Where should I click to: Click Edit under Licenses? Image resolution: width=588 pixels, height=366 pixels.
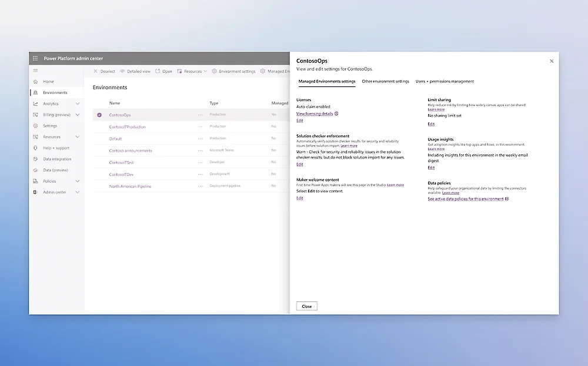[x=300, y=120]
